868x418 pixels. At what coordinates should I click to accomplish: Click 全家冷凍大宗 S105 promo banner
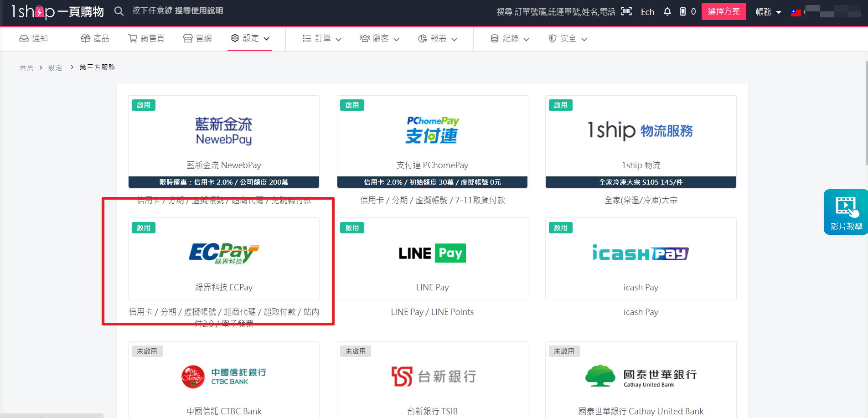coord(641,182)
